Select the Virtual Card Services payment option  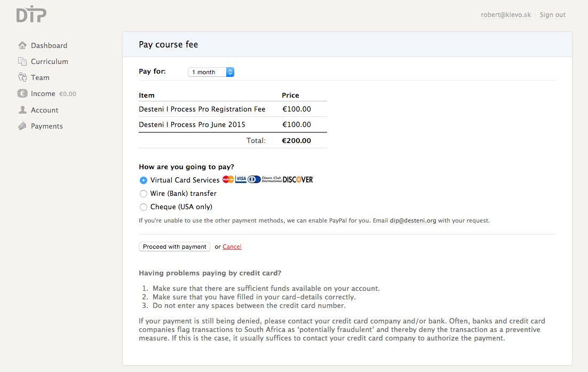(x=143, y=180)
